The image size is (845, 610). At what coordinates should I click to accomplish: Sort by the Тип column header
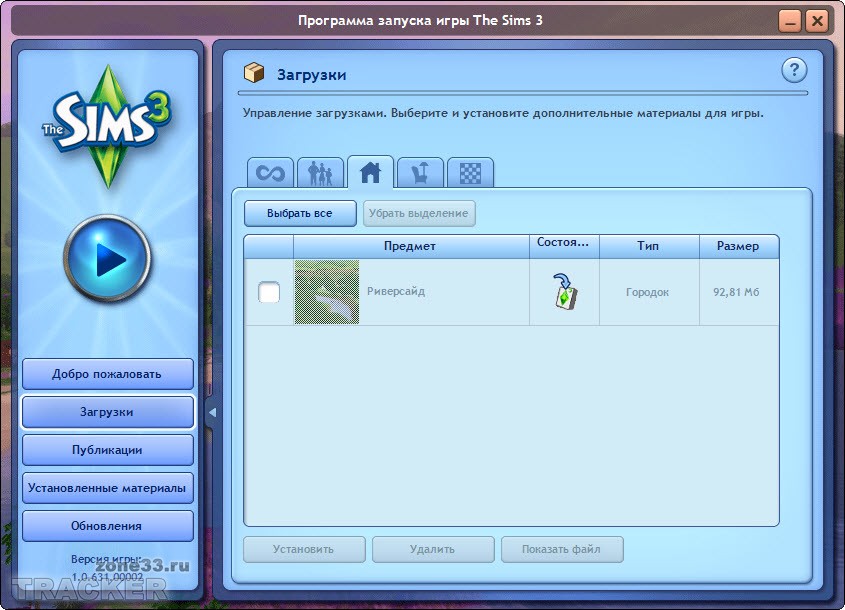tap(649, 246)
